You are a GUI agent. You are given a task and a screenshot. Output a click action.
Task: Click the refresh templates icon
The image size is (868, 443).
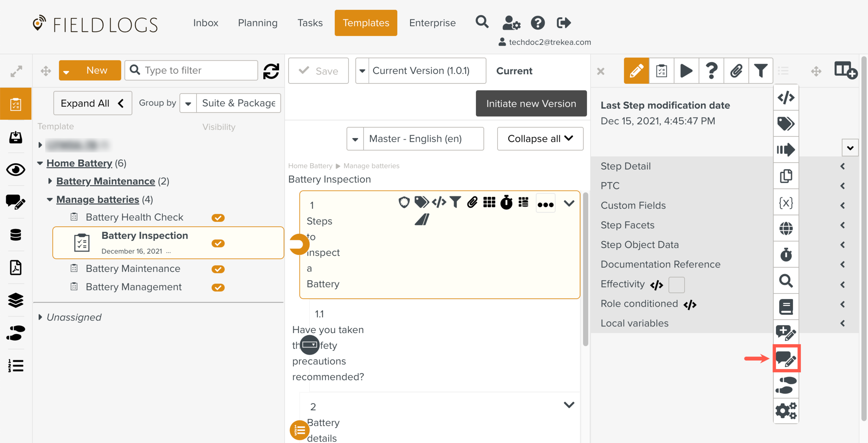point(271,71)
